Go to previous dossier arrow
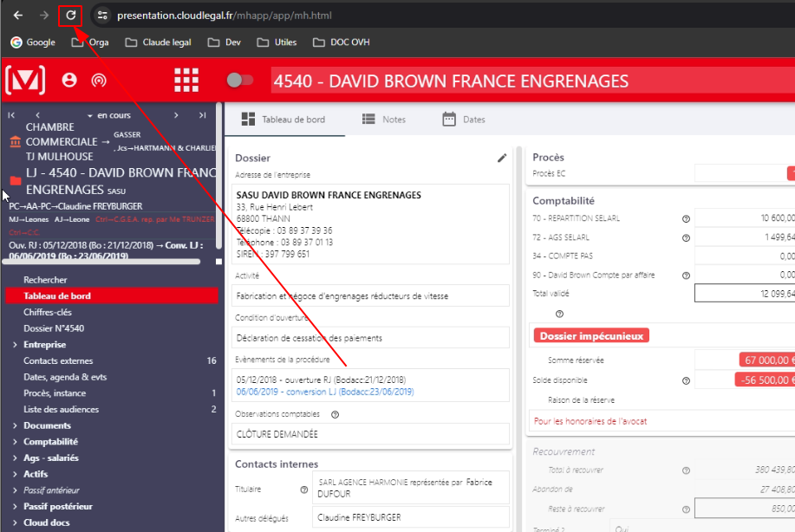 (x=37, y=115)
